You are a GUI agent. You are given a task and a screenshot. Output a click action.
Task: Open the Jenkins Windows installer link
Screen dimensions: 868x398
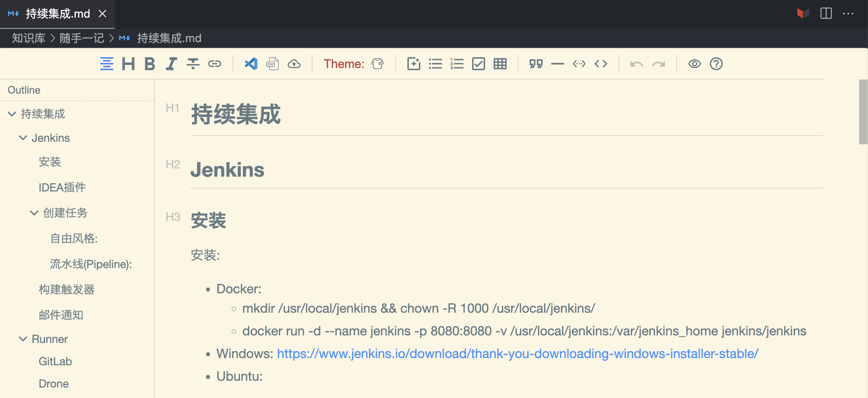point(517,354)
